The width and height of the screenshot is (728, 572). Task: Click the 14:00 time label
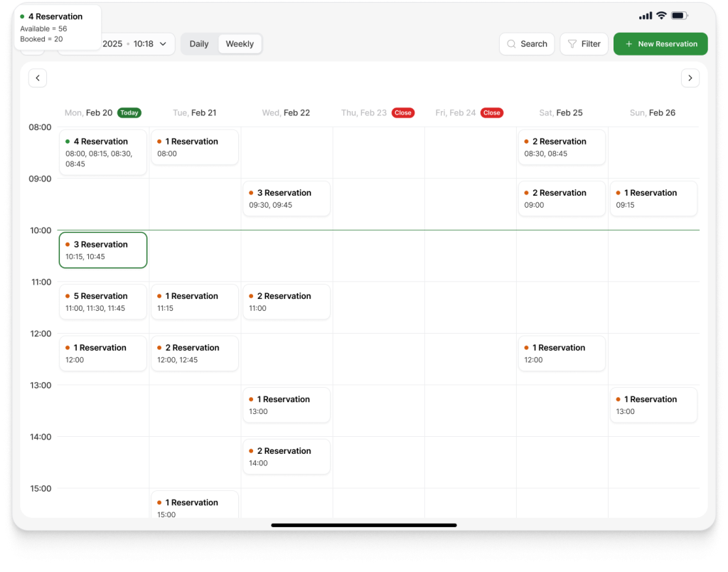(41, 437)
